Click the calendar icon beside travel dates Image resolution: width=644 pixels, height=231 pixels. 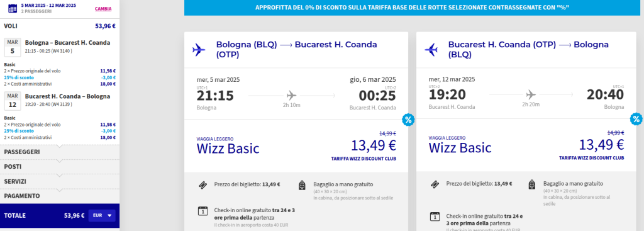click(13, 8)
